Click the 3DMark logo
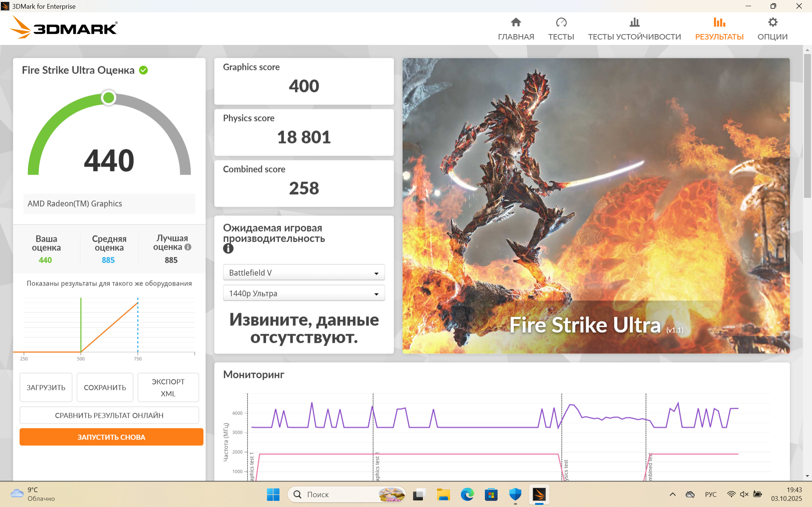812x507 pixels. (64, 28)
